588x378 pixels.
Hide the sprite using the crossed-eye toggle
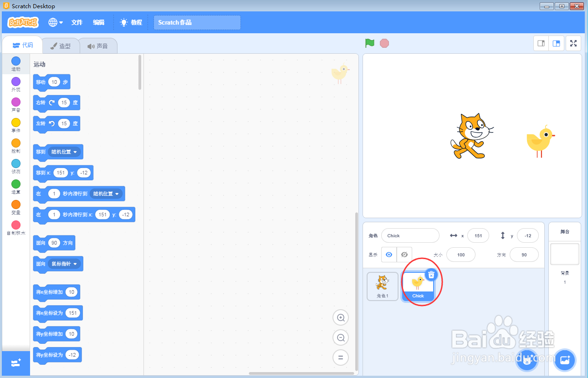tap(404, 254)
